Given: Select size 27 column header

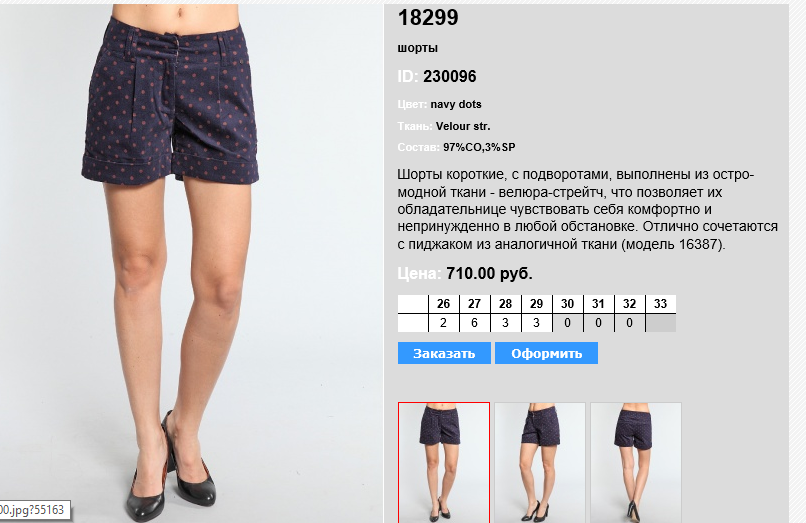Looking at the screenshot, I should point(474,304).
